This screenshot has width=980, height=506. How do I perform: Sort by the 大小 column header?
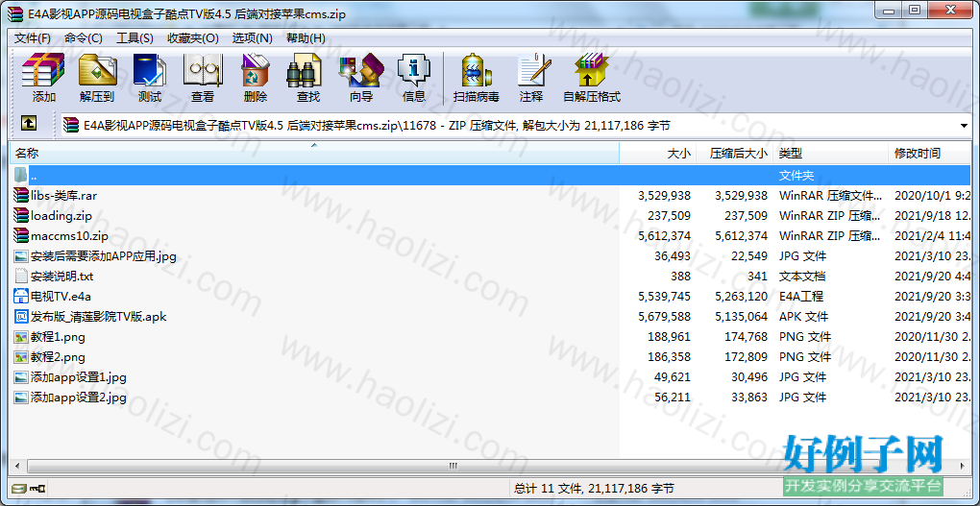(657, 153)
